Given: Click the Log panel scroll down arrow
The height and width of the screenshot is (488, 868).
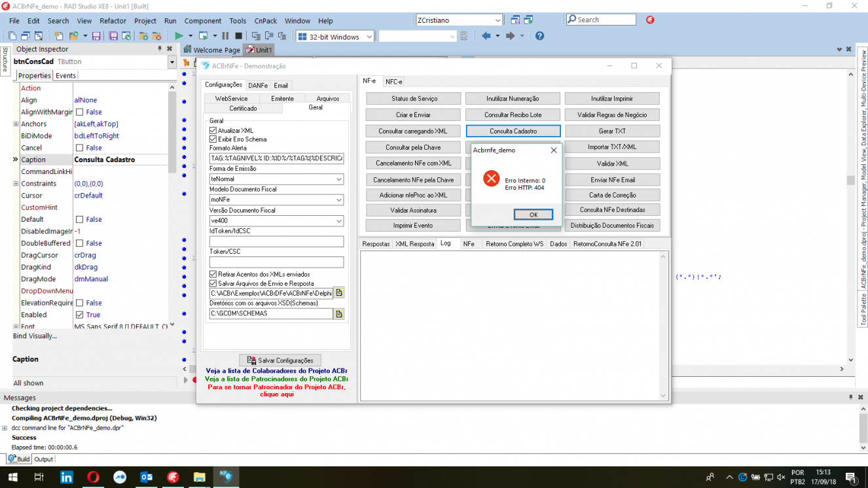Looking at the screenshot, I should pos(663,396).
